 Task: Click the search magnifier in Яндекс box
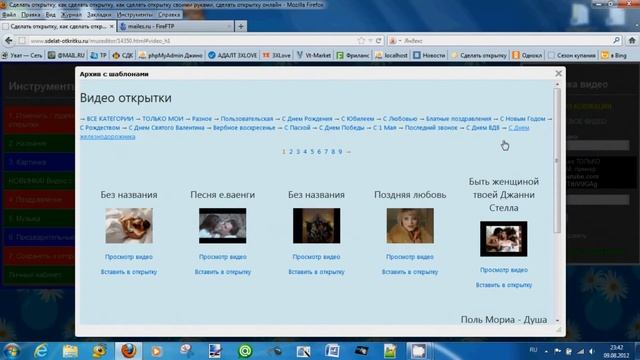pyautogui.click(x=616, y=40)
